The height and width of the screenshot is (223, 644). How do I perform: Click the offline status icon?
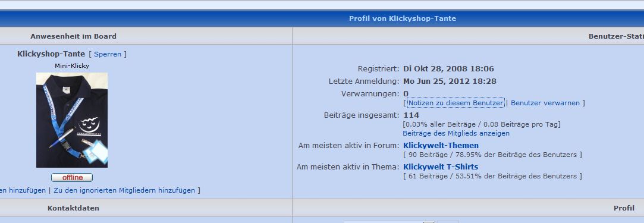coord(72,177)
